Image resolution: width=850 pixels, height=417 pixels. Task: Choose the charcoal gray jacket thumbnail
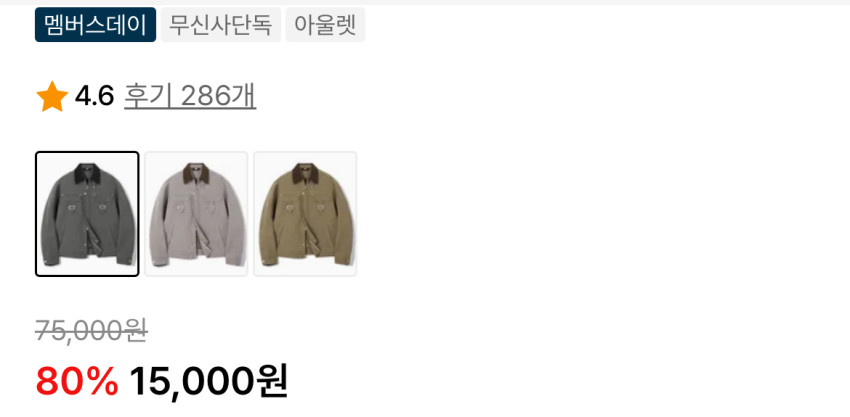click(87, 214)
